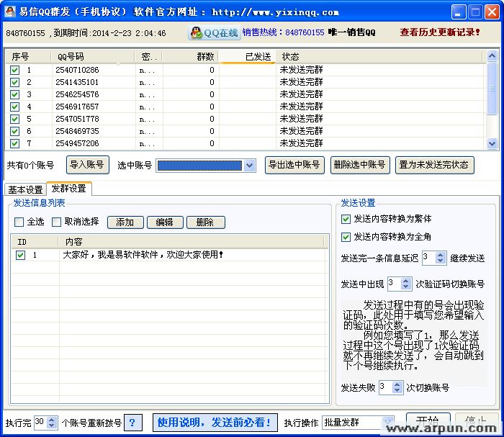Open the QQ在线 chat button
This screenshot has width=504, height=437.
214,33
